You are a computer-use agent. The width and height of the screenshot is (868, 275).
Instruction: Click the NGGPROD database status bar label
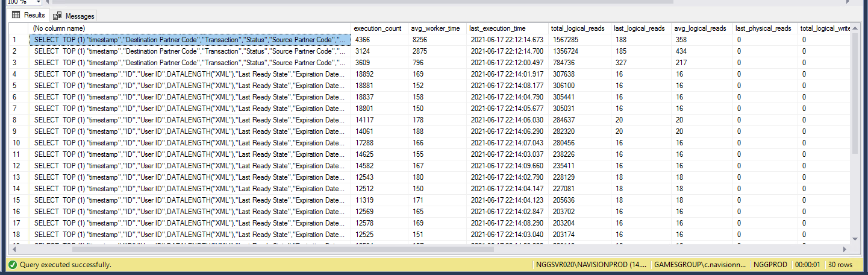(769, 265)
